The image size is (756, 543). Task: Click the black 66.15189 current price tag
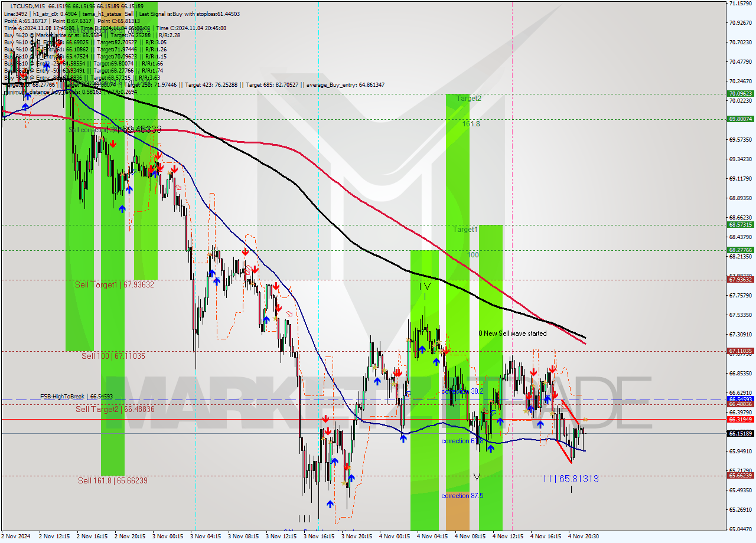(741, 433)
